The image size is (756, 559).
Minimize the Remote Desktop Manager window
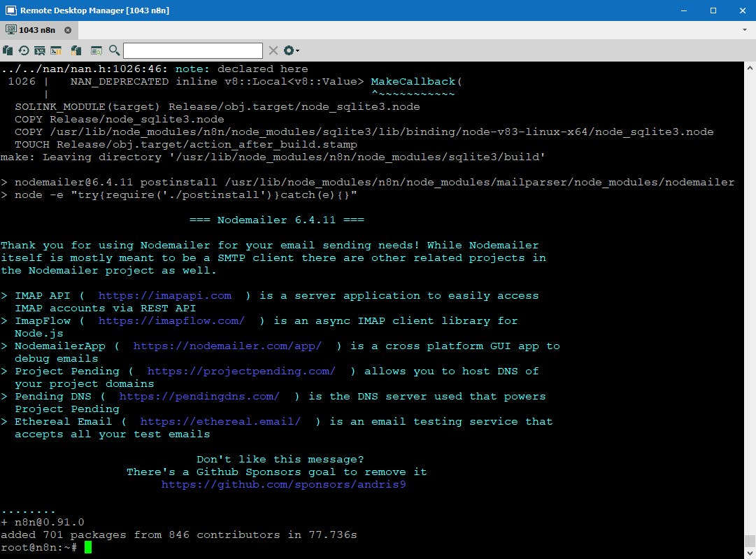click(x=684, y=10)
